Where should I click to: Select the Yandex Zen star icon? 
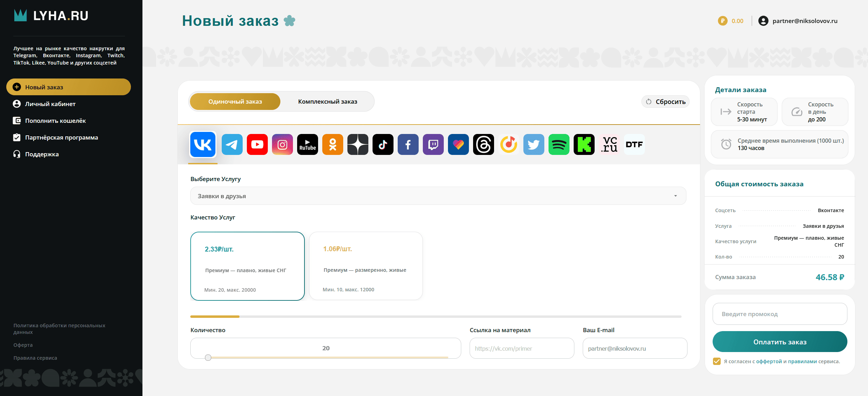tap(358, 144)
